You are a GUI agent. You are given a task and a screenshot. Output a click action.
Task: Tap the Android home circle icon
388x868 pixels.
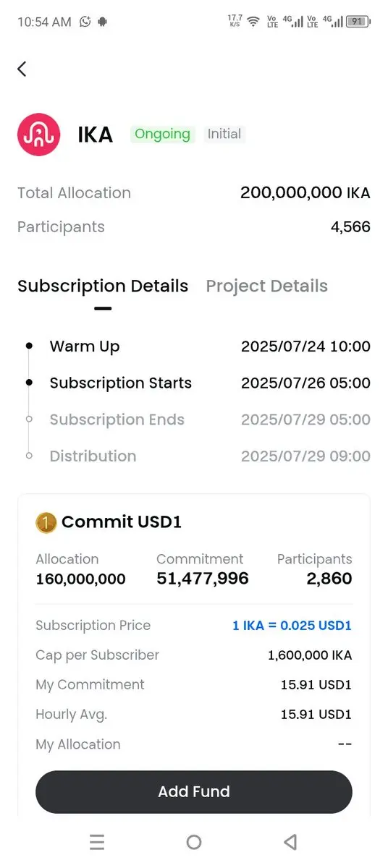pyautogui.click(x=193, y=842)
